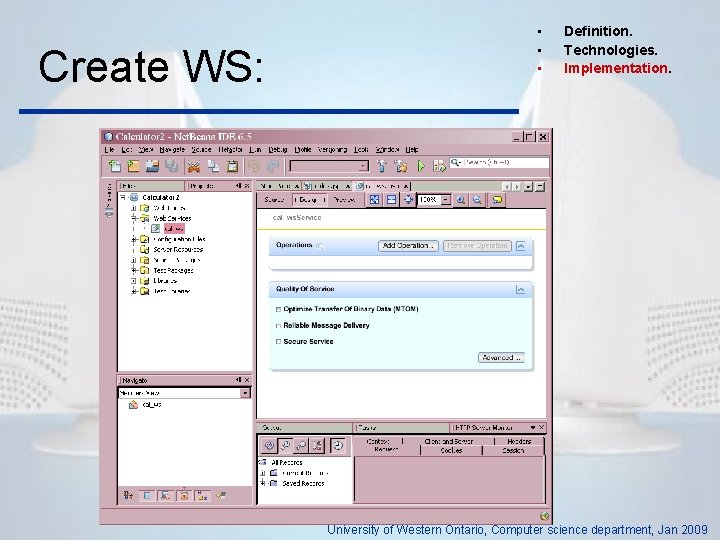This screenshot has width=720, height=540.
Task: Open the Cookies tab in HTTP monitor
Action: pos(451,451)
